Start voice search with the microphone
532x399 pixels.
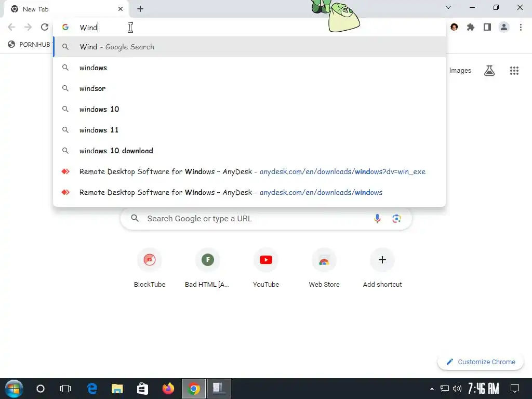(x=377, y=219)
